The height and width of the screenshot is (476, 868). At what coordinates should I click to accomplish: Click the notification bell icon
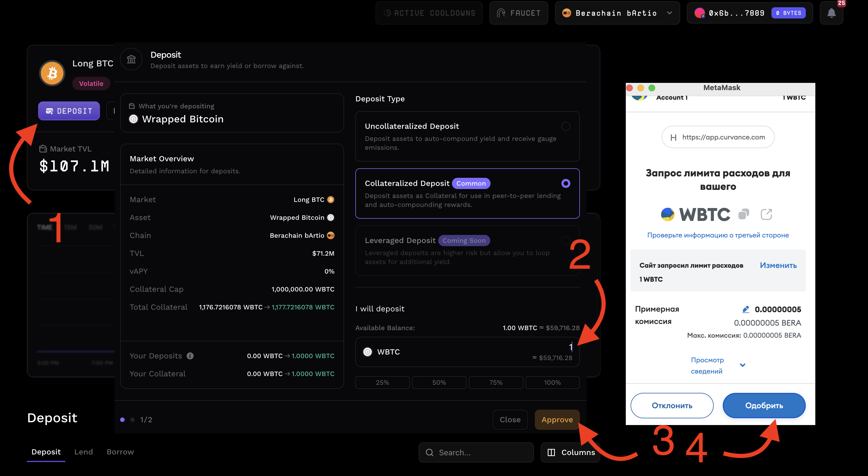point(831,13)
